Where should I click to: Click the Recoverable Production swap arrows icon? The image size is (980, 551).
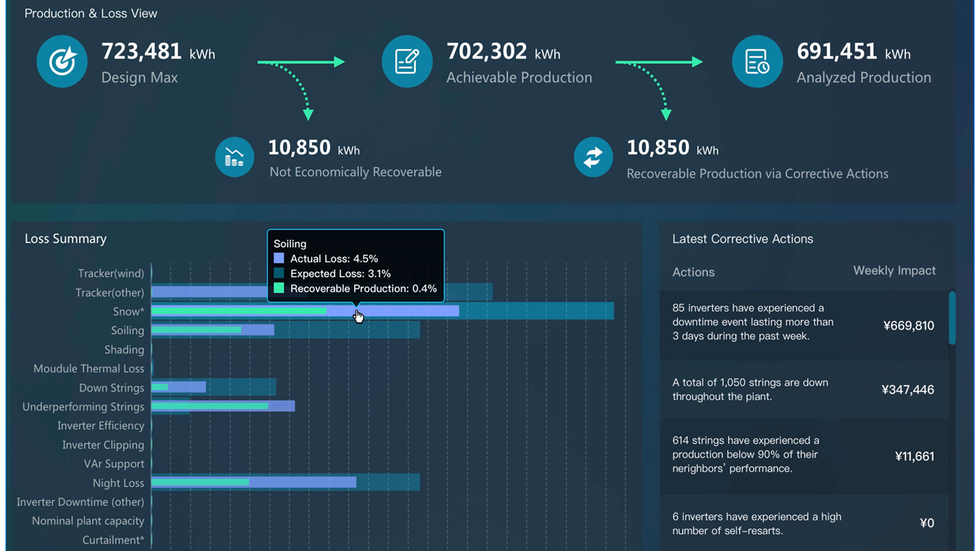(x=593, y=157)
